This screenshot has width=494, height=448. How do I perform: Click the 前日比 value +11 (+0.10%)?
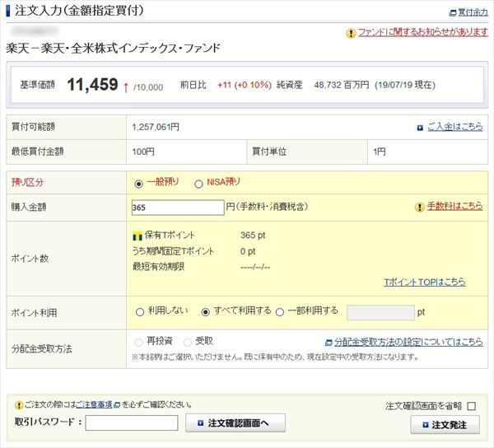tap(245, 85)
